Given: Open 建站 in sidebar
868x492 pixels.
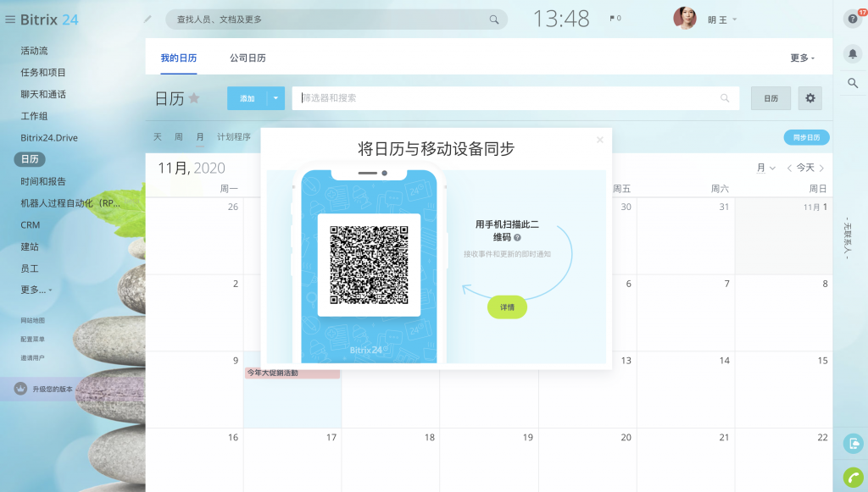Looking at the screenshot, I should [30, 246].
